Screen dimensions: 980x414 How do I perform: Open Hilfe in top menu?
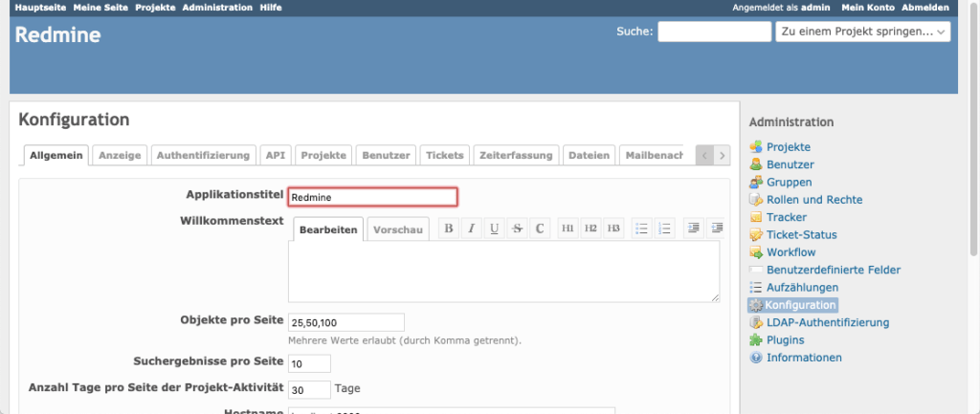[x=271, y=8]
